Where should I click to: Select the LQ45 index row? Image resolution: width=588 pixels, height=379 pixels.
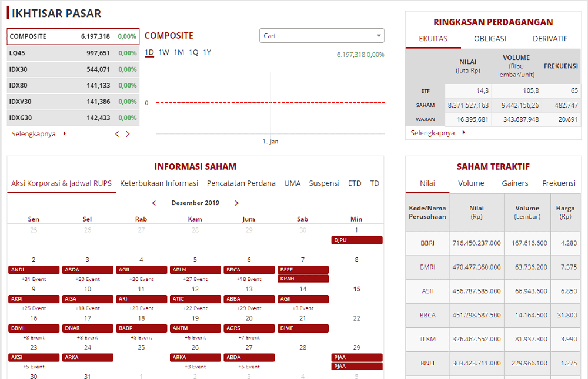(x=73, y=53)
